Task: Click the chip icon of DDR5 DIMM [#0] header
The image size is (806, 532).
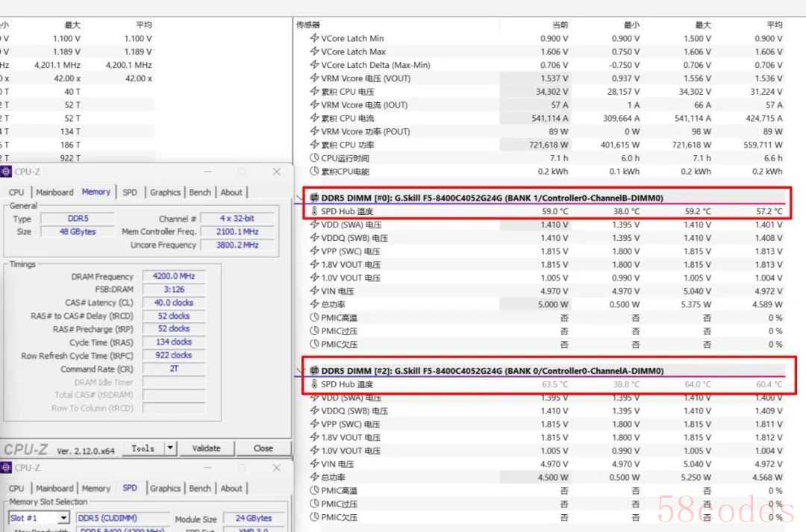Action: [x=314, y=198]
